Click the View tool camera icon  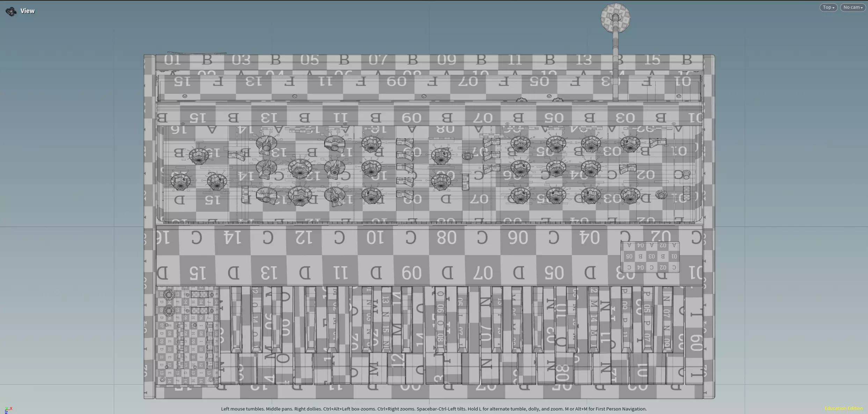pos(11,11)
